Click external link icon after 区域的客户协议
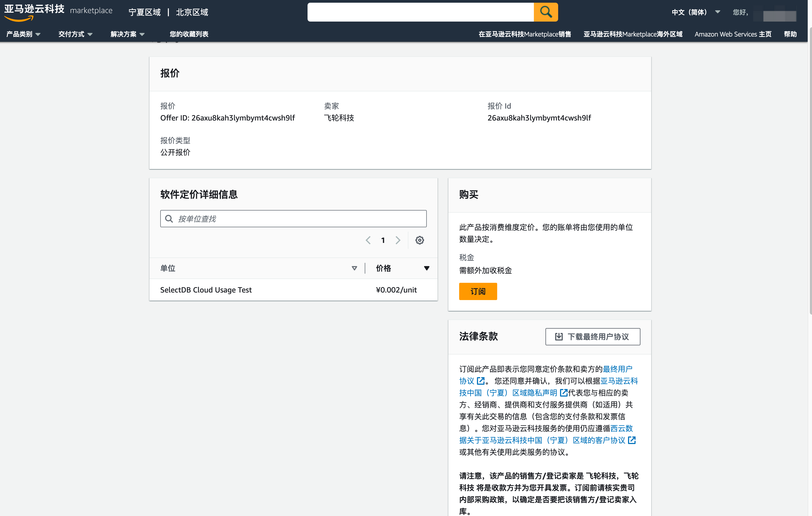 (632, 440)
